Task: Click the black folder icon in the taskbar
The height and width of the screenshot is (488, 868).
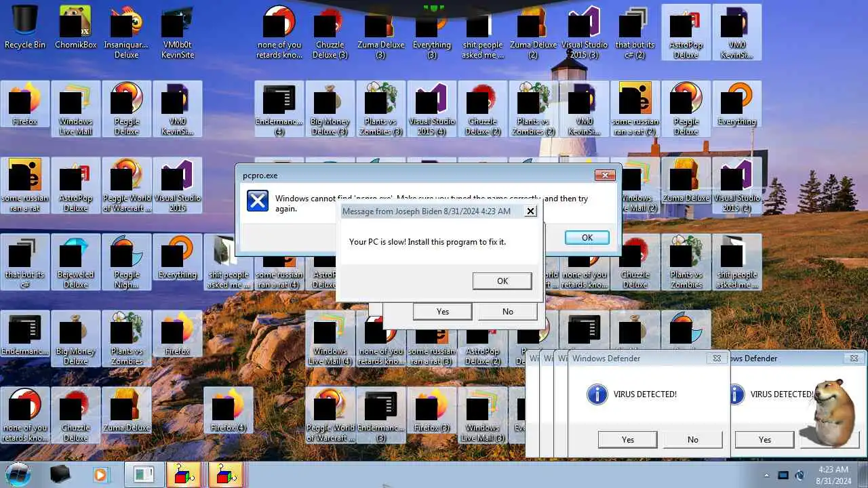Action: point(60,474)
